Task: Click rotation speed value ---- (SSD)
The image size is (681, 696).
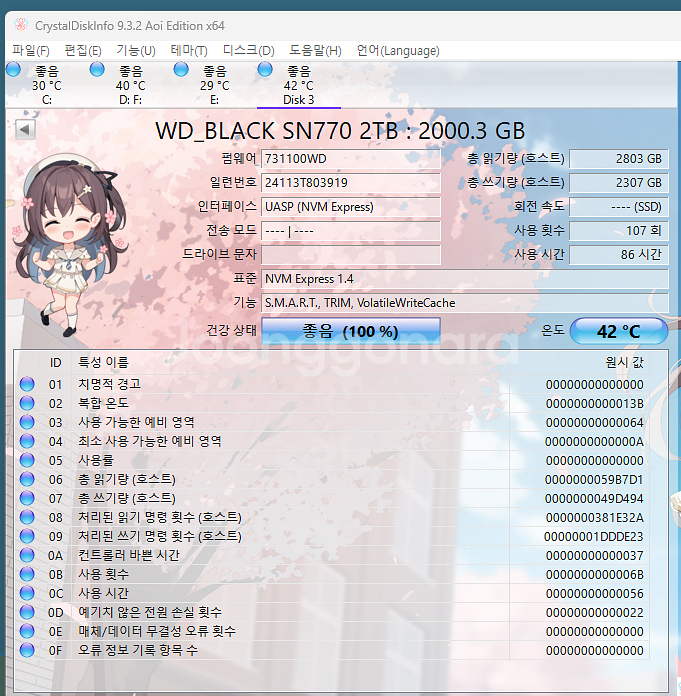Action: pyautogui.click(x=619, y=206)
